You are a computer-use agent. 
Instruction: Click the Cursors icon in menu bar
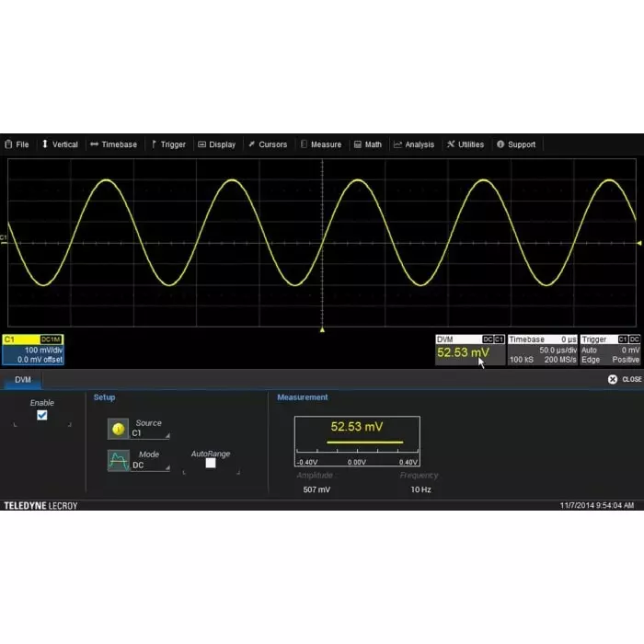(x=251, y=144)
